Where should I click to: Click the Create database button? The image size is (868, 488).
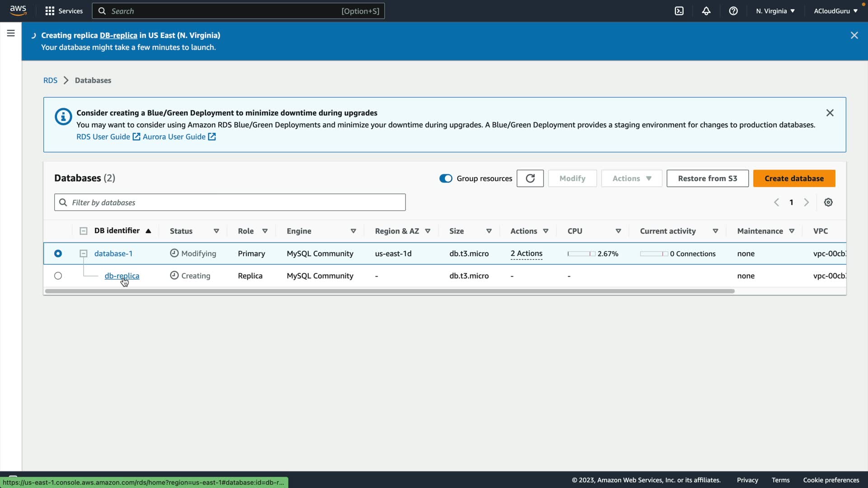[794, 178]
